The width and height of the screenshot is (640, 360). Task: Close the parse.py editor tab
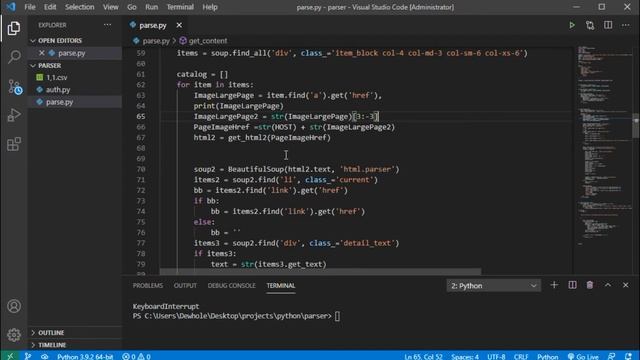coord(179,25)
